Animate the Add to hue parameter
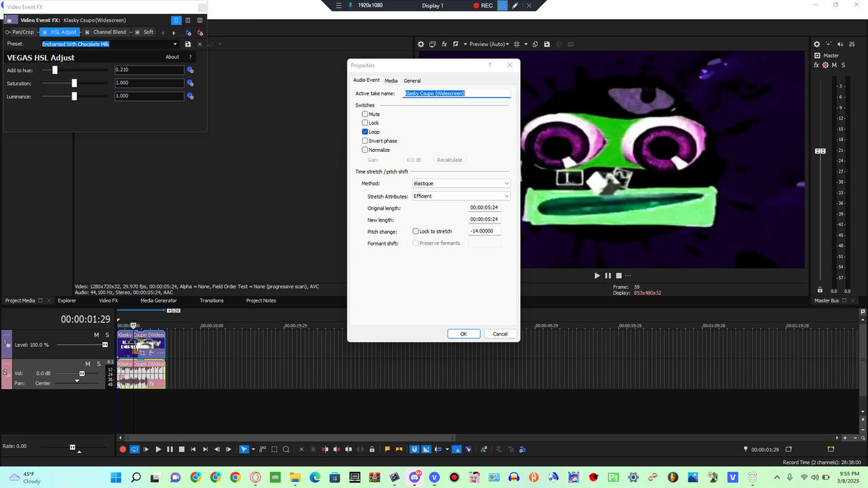The width and height of the screenshot is (868, 488). click(191, 70)
